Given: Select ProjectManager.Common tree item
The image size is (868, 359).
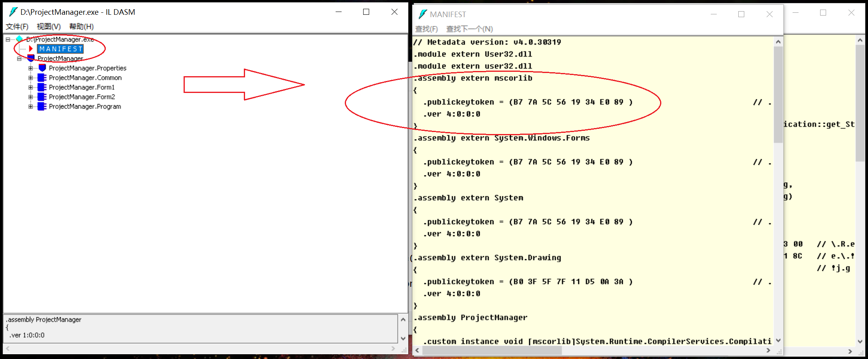Looking at the screenshot, I should (85, 78).
